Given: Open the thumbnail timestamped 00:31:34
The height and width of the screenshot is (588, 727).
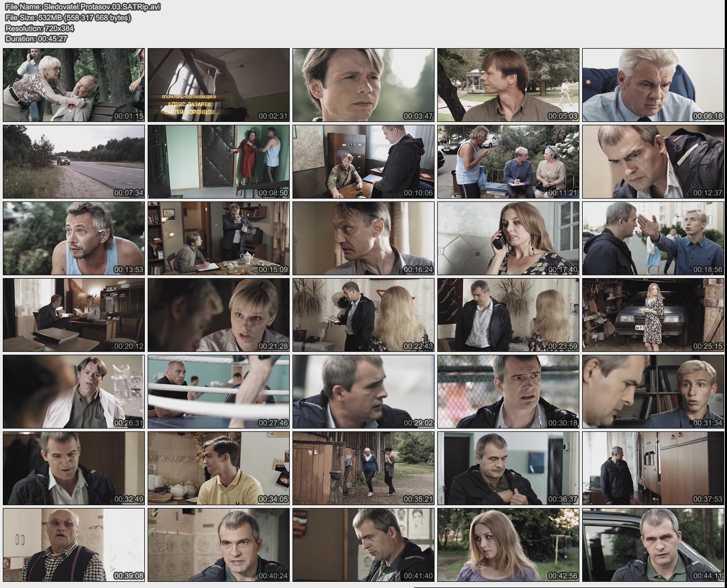Looking at the screenshot, I should [x=653, y=392].
